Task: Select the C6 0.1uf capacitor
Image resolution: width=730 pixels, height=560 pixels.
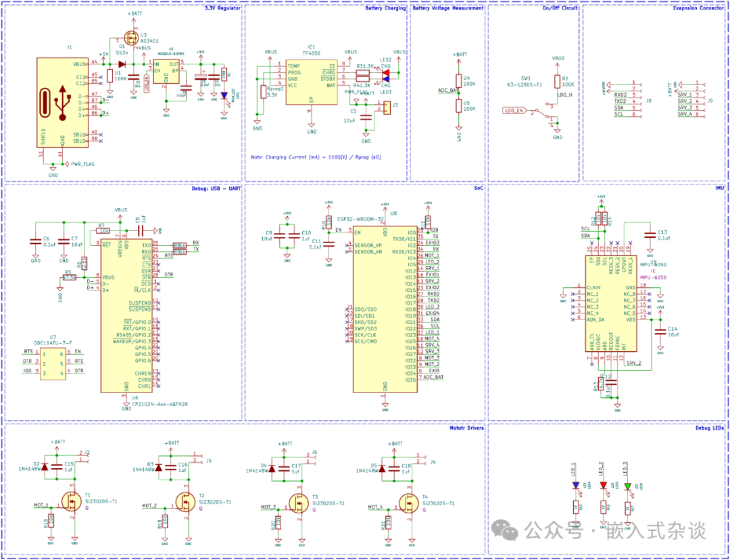Action: [35, 241]
